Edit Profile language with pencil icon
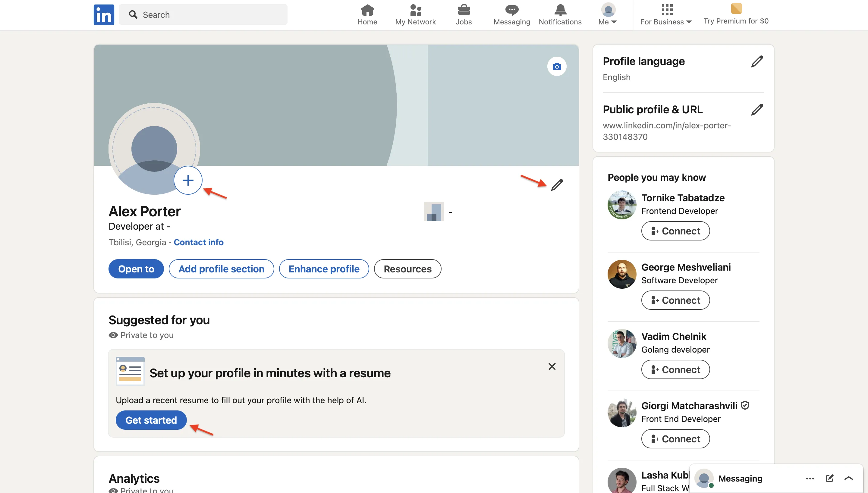 click(756, 61)
